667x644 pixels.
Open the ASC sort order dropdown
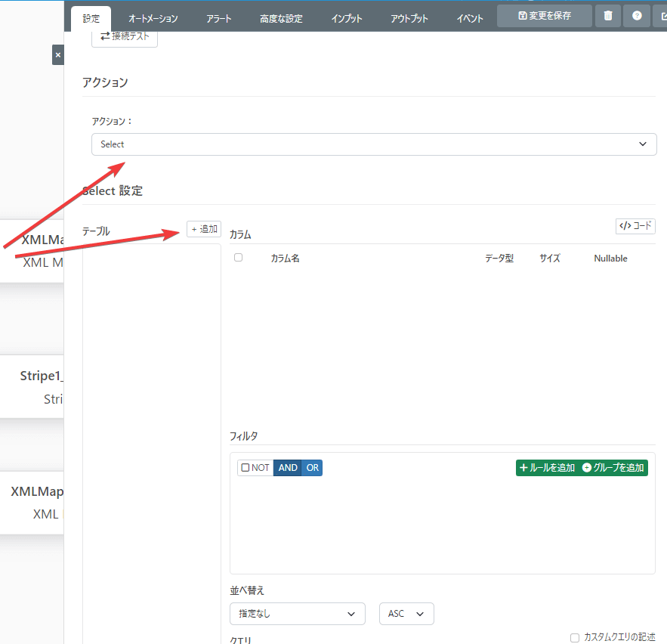point(406,614)
